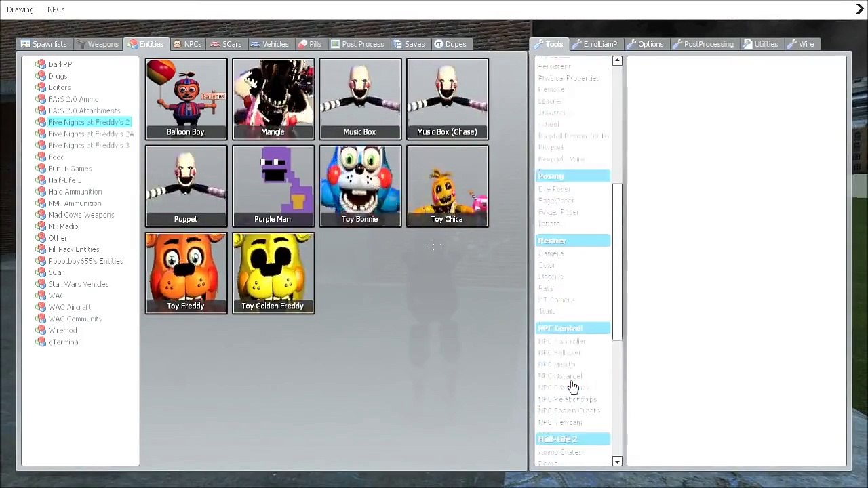Open the Post Process tab
This screenshot has height=488, width=868.
[357, 44]
